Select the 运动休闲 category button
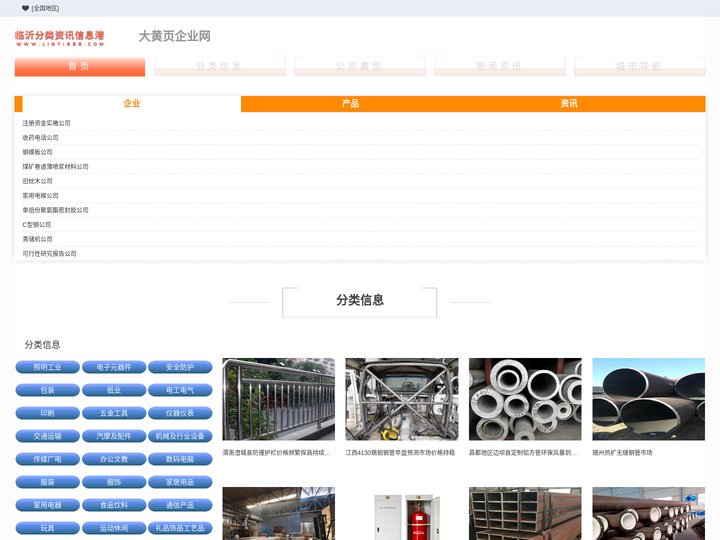This screenshot has height=540, width=720. pos(114,528)
